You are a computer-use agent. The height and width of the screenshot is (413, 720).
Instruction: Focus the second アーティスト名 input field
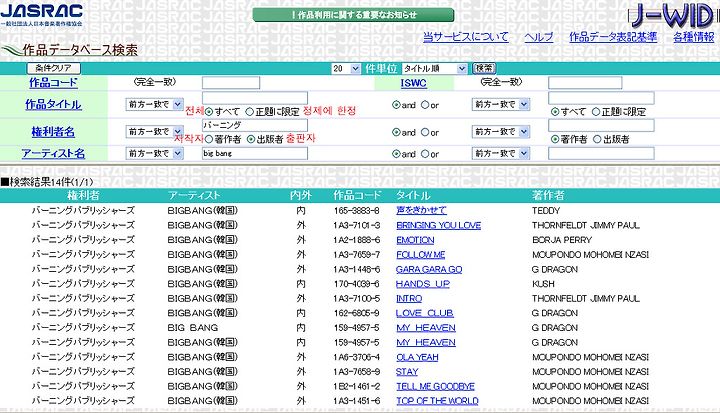click(601, 153)
